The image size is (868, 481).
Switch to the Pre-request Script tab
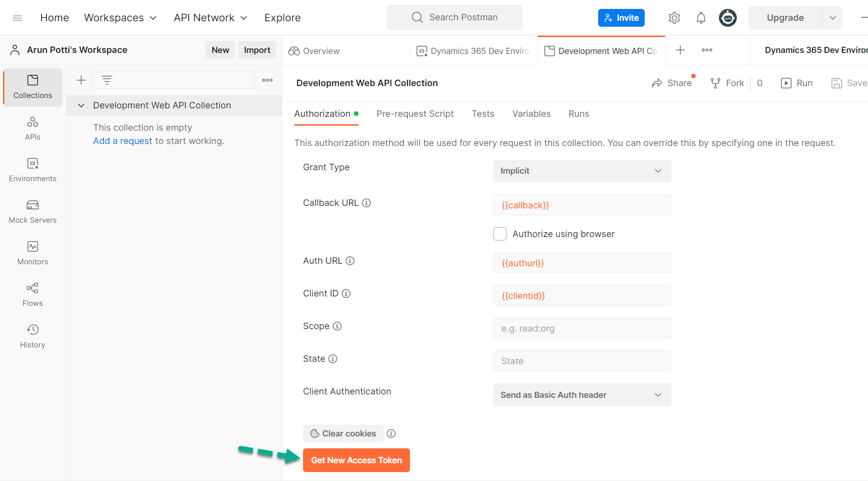415,113
